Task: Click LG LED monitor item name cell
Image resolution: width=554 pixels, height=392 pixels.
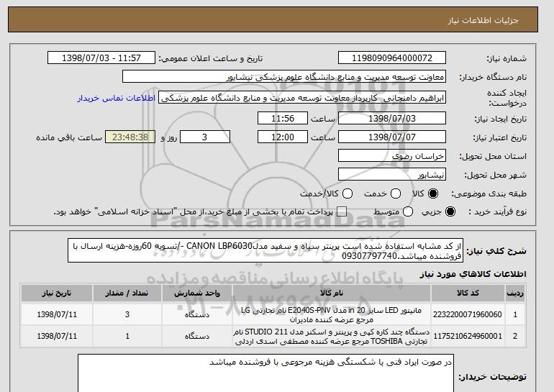Action: pos(332,314)
